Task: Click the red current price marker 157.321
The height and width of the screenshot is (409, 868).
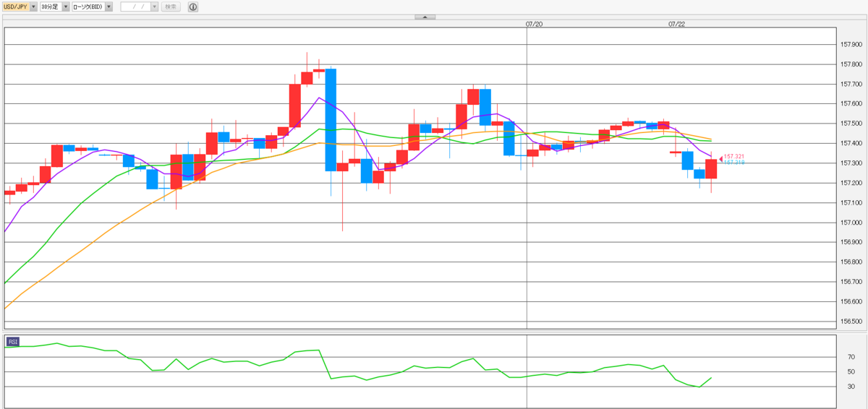Action: point(731,157)
